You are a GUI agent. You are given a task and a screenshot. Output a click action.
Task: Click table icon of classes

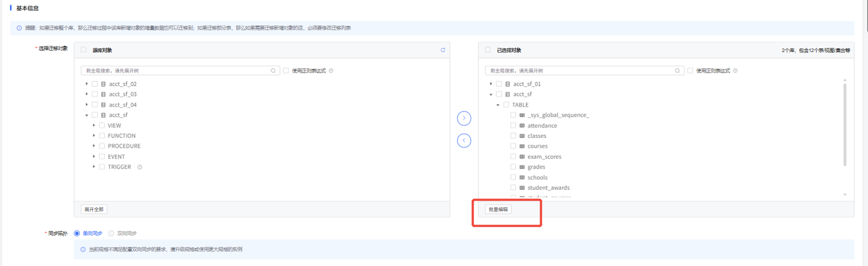tap(522, 136)
